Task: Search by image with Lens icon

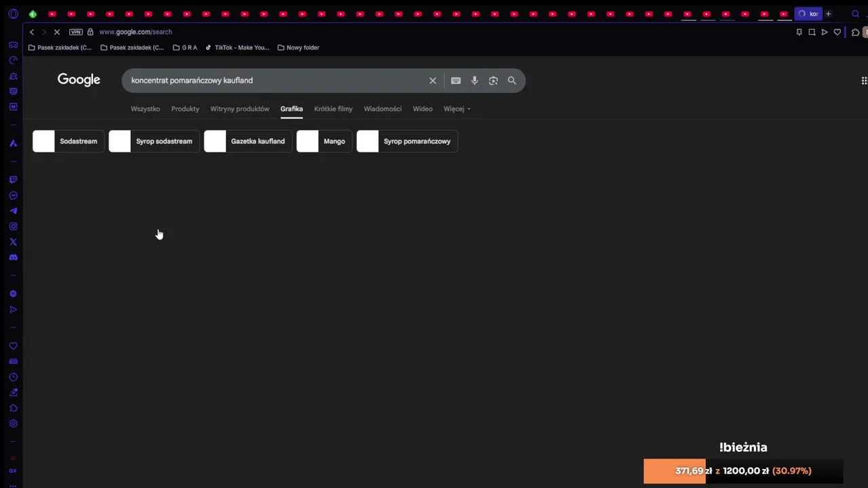Action: [x=493, y=81]
